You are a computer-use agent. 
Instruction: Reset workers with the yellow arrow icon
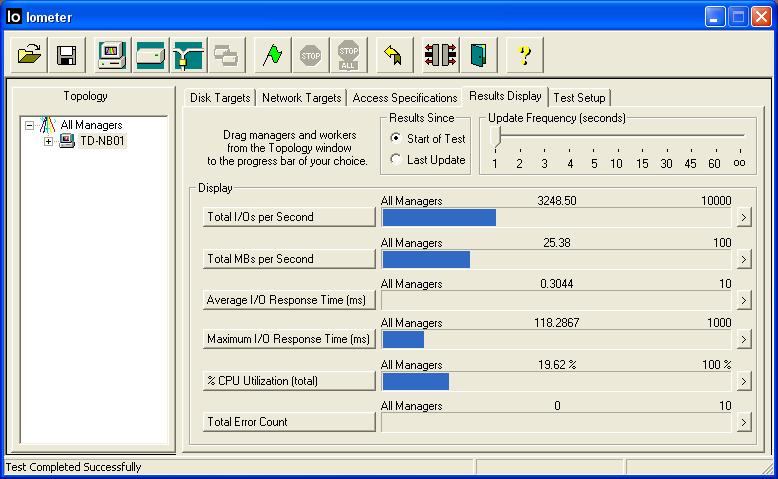pyautogui.click(x=394, y=55)
